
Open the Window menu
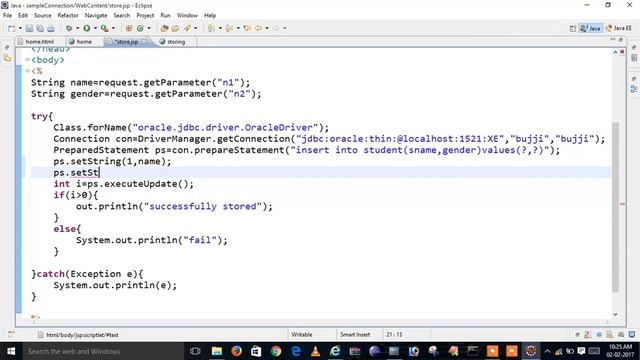(x=187, y=15)
